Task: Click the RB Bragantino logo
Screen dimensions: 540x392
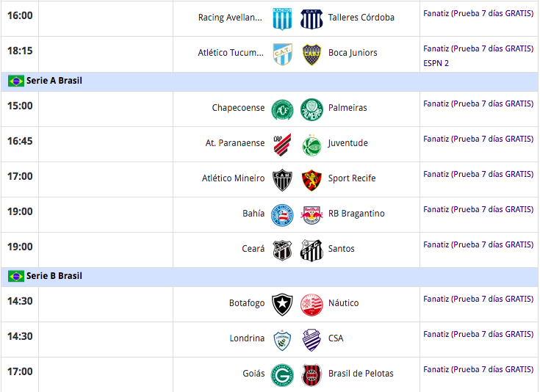Action: [x=312, y=214]
